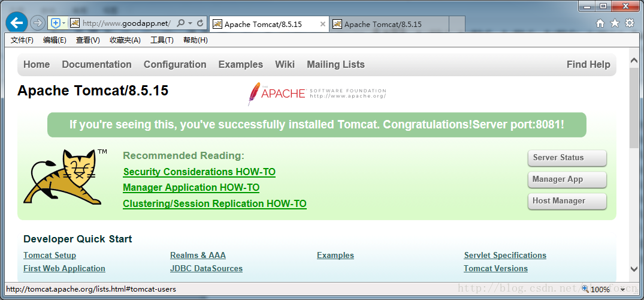This screenshot has height=300, width=644.
Task: Click the site favicon in the address bar
Action: click(74, 23)
